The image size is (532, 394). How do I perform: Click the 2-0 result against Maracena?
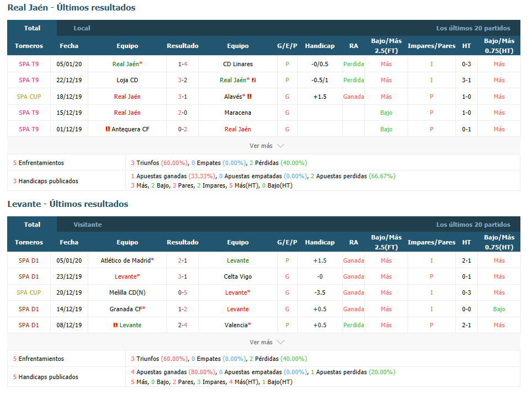tap(182, 113)
